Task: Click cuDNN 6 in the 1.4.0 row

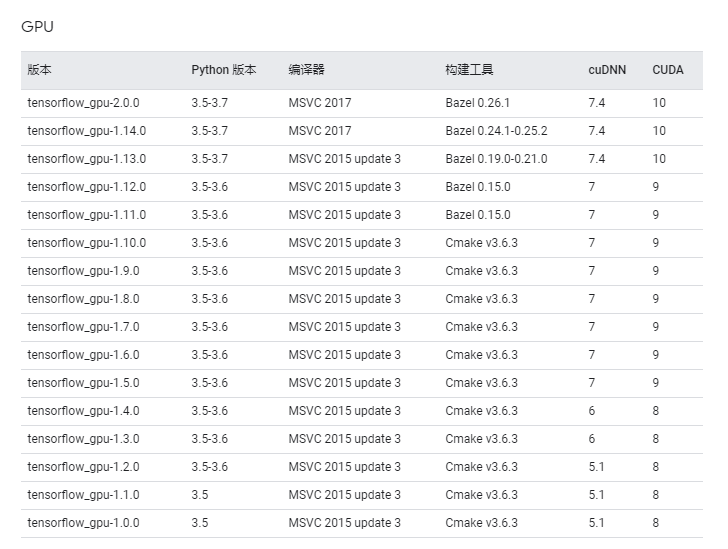Action: 592,411
